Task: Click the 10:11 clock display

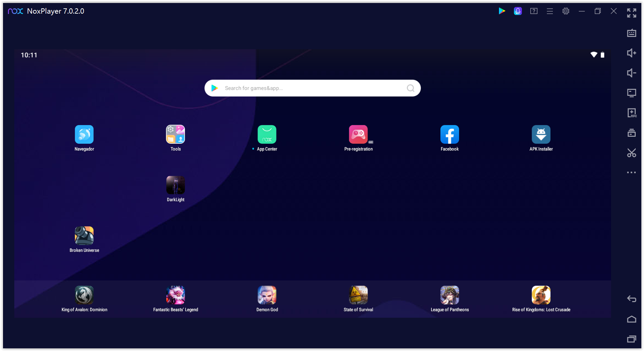Action: point(29,55)
